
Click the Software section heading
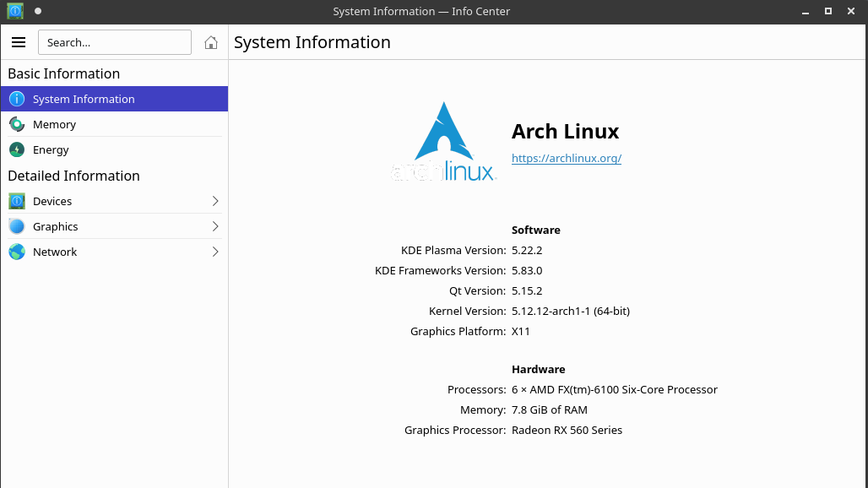tap(536, 230)
